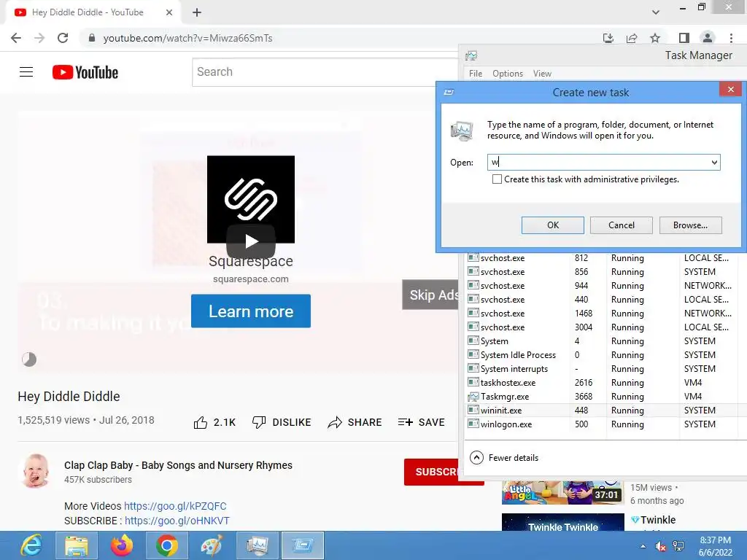Click Browse... in Create new task

pyautogui.click(x=690, y=225)
